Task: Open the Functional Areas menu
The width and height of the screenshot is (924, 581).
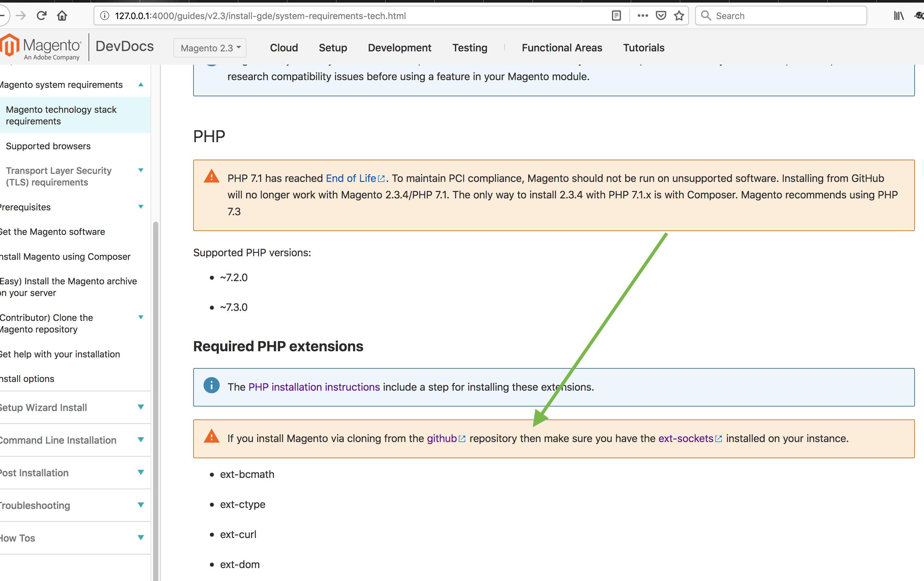Action: pos(562,48)
